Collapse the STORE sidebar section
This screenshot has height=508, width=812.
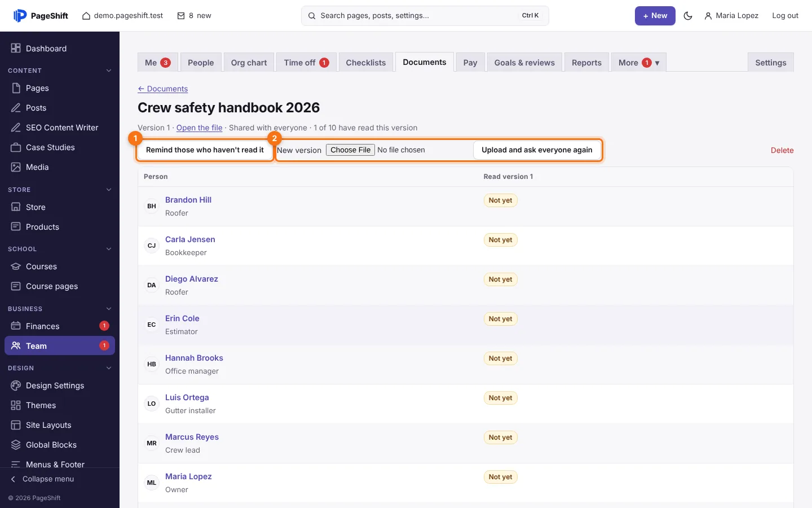click(x=109, y=190)
